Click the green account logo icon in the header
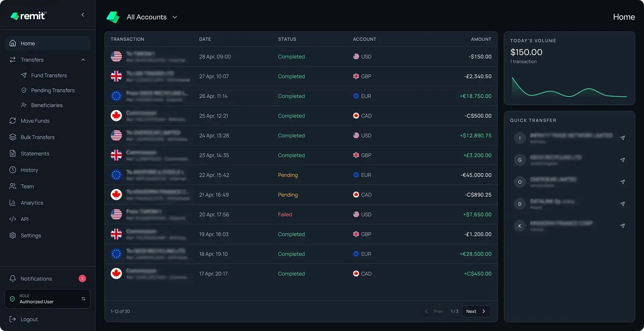644x331 pixels. coord(113,17)
